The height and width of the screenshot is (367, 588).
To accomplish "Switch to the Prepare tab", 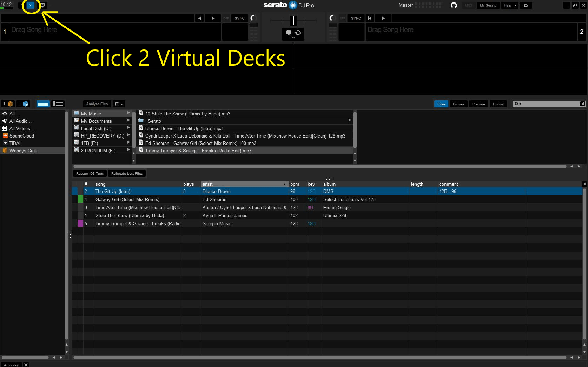I will [478, 104].
